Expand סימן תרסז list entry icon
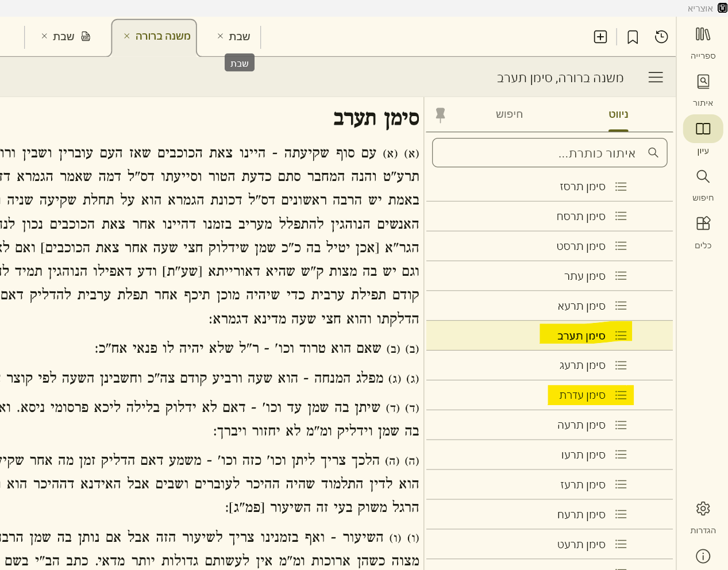Screen dimensions: 728x570 (621, 187)
